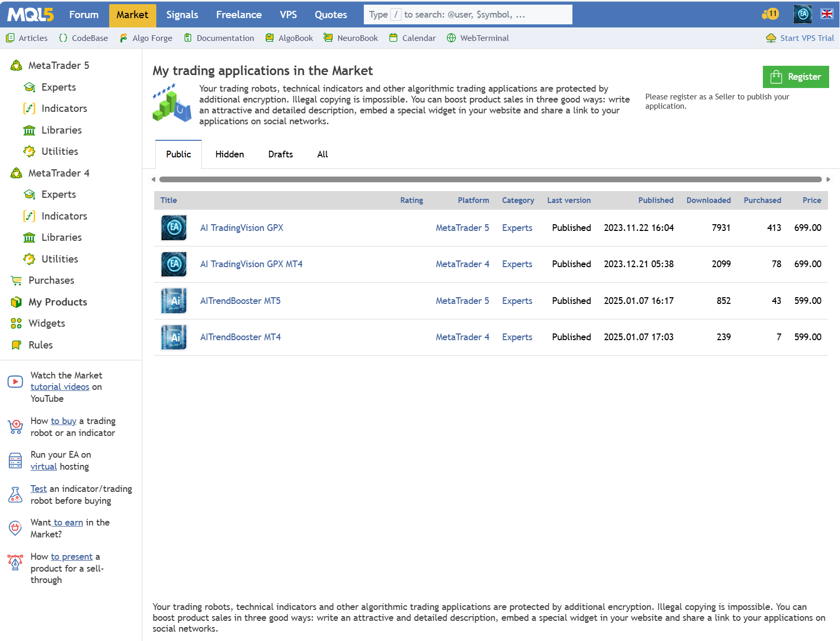Open AI TradingVision GPX product thumbnail

pos(174,228)
